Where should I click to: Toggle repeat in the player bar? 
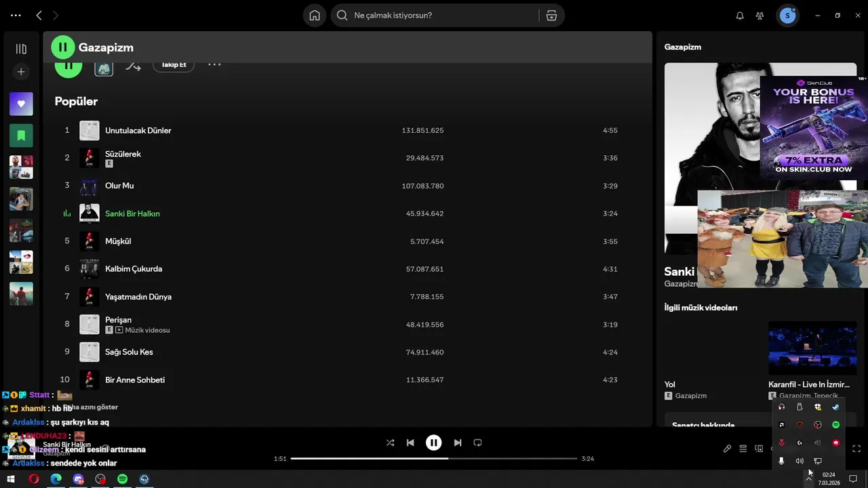tap(477, 443)
